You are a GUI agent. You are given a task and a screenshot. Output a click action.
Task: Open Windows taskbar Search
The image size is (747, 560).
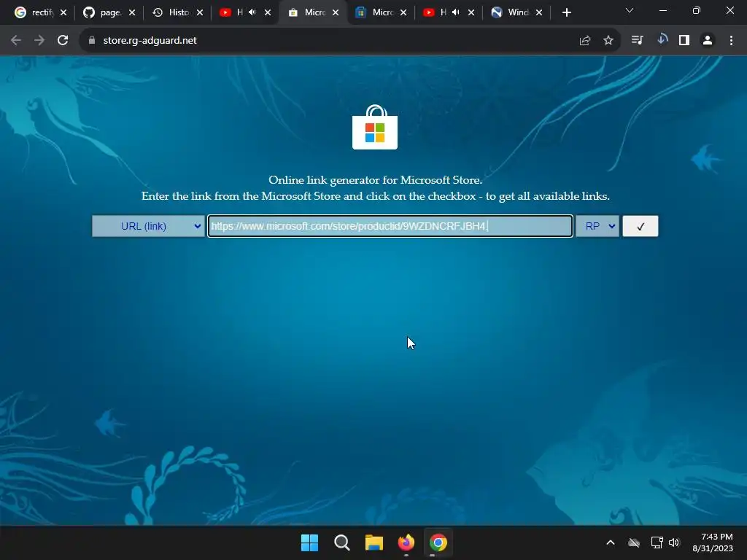tap(341, 542)
